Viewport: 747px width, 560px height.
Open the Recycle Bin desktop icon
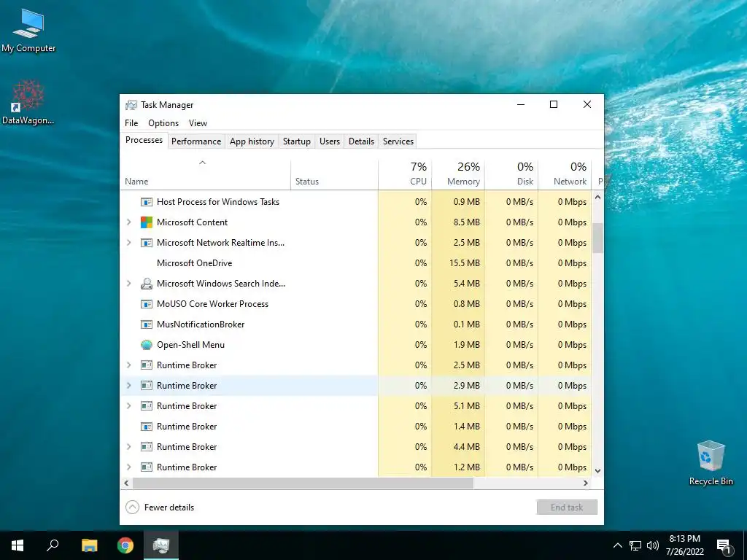tap(711, 463)
